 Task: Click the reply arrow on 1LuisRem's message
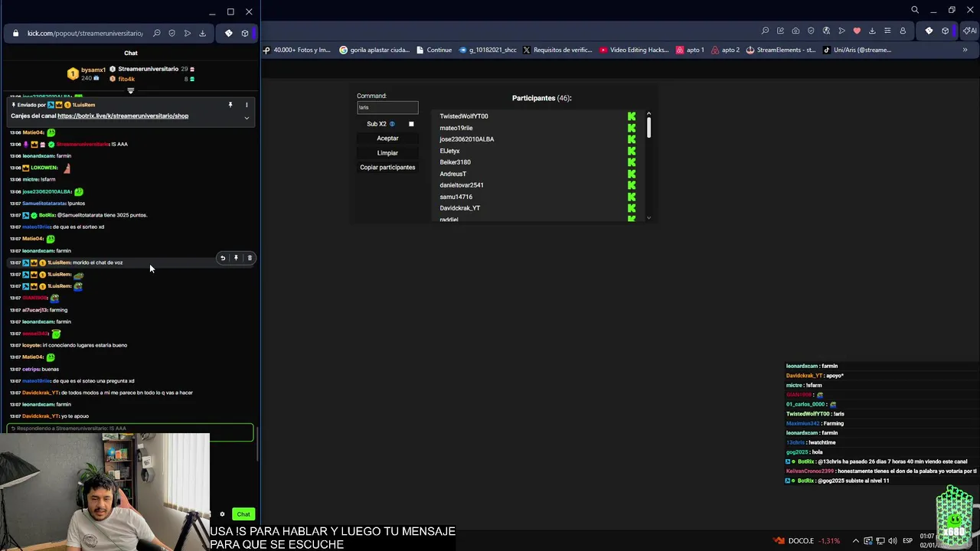coord(223,258)
